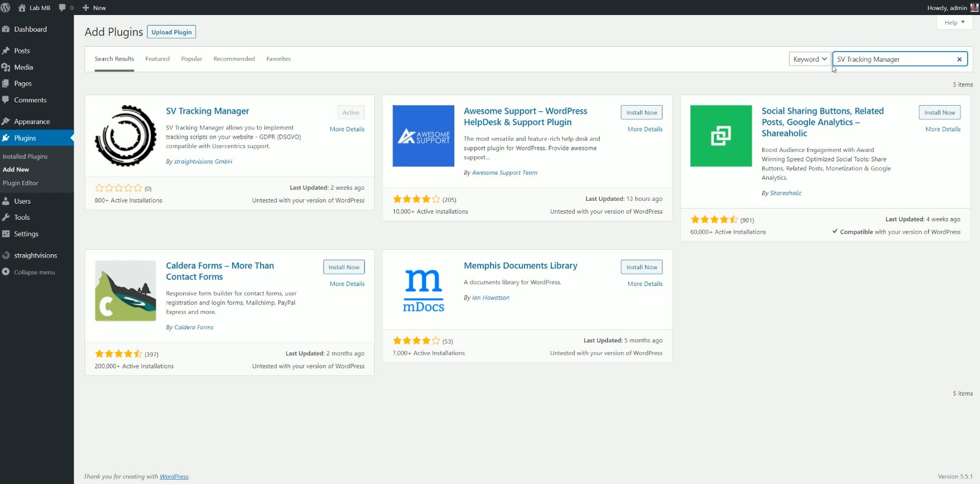Click the Awesome Support plugin logo

[x=423, y=136]
